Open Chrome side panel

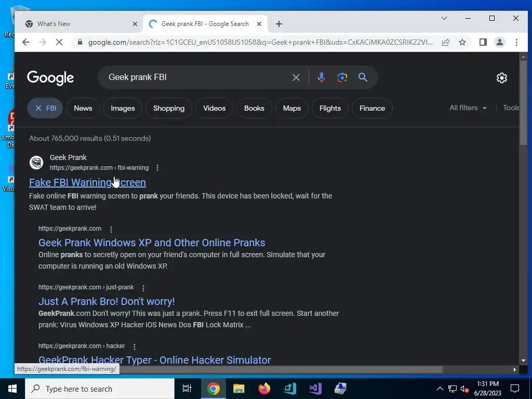pos(483,42)
